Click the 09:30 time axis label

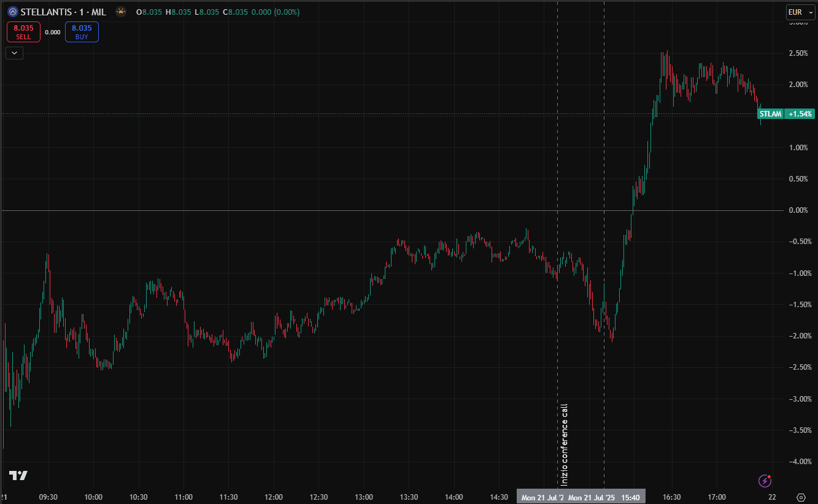pos(48,497)
